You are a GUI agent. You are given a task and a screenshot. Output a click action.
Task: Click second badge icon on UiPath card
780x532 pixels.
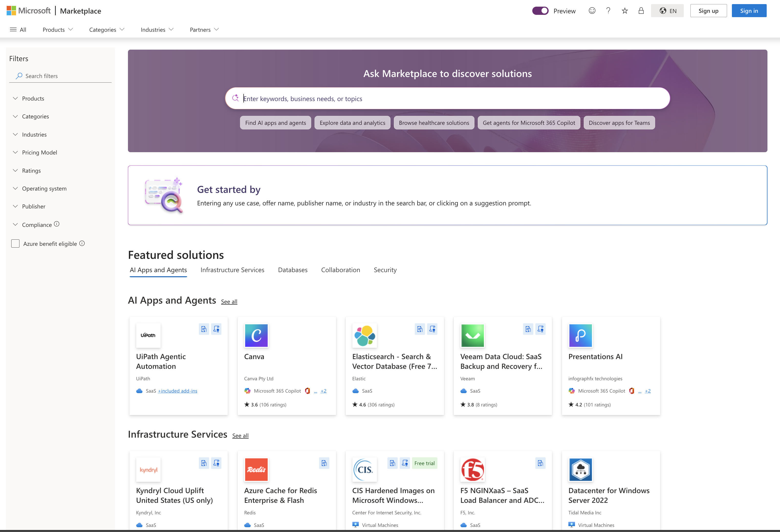pyautogui.click(x=216, y=329)
